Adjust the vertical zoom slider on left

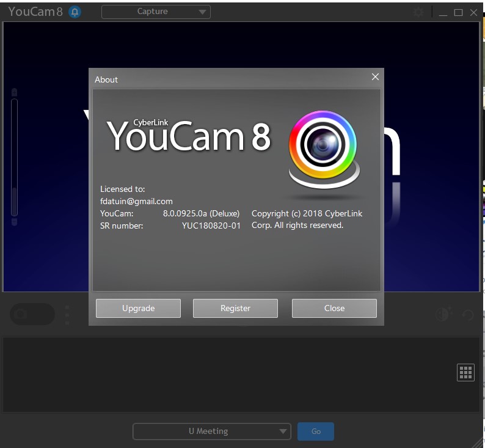coord(14,157)
